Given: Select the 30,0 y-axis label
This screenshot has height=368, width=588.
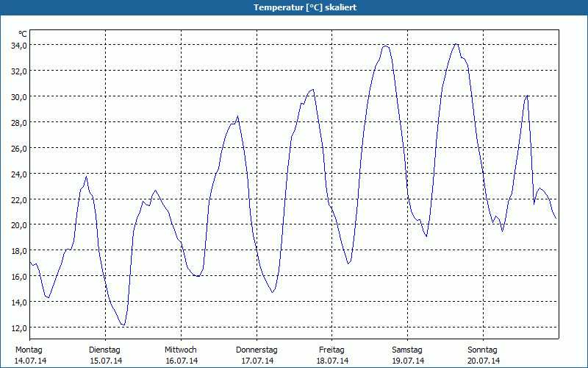Looking at the screenshot, I should 18,96.
